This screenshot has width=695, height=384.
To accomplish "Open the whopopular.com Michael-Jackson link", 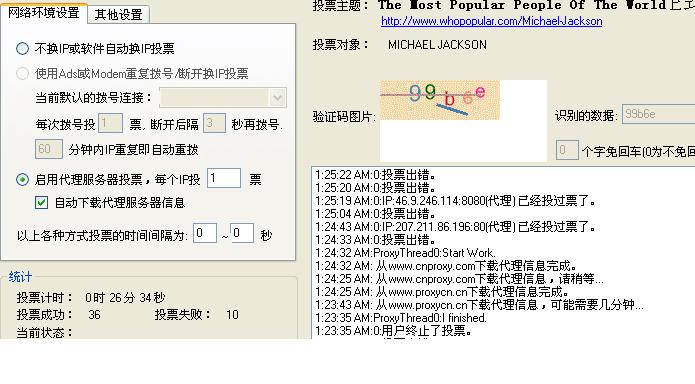I will tap(492, 21).
